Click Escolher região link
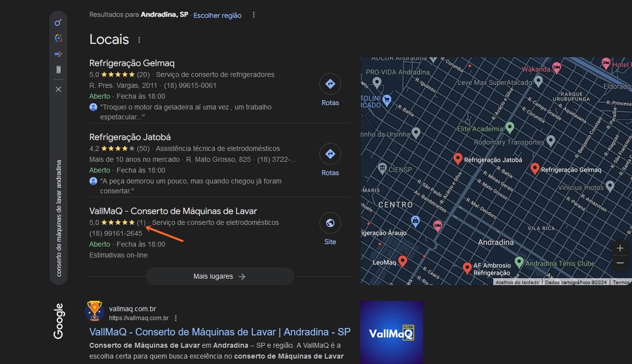The image size is (632, 364). tap(217, 15)
